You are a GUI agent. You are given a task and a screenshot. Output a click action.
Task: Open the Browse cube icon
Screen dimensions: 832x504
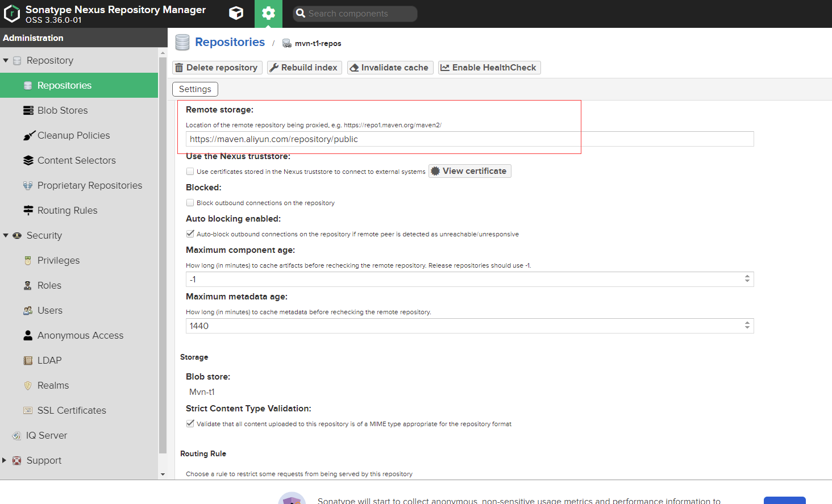[x=236, y=13]
